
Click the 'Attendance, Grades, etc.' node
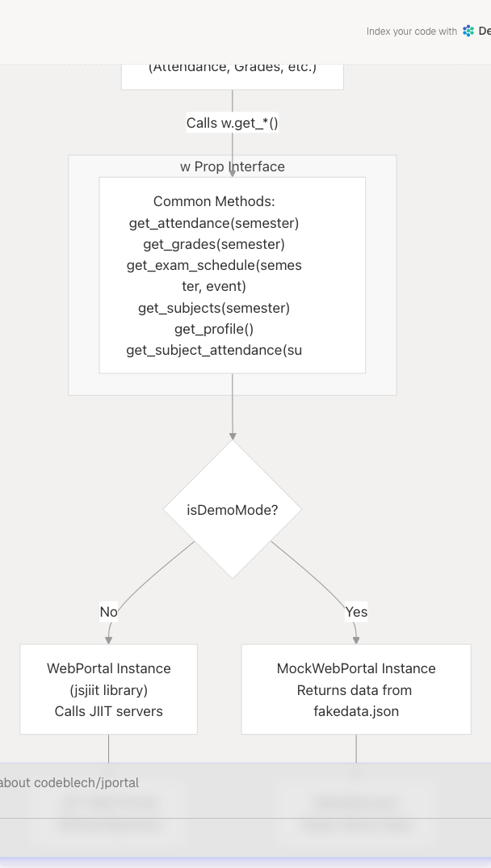click(233, 68)
